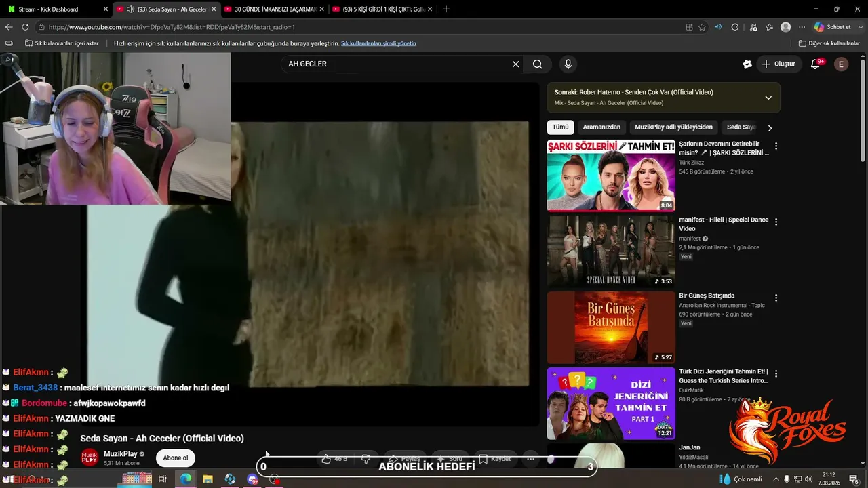
Task: Open Çok nemli weather widget
Action: (741, 479)
